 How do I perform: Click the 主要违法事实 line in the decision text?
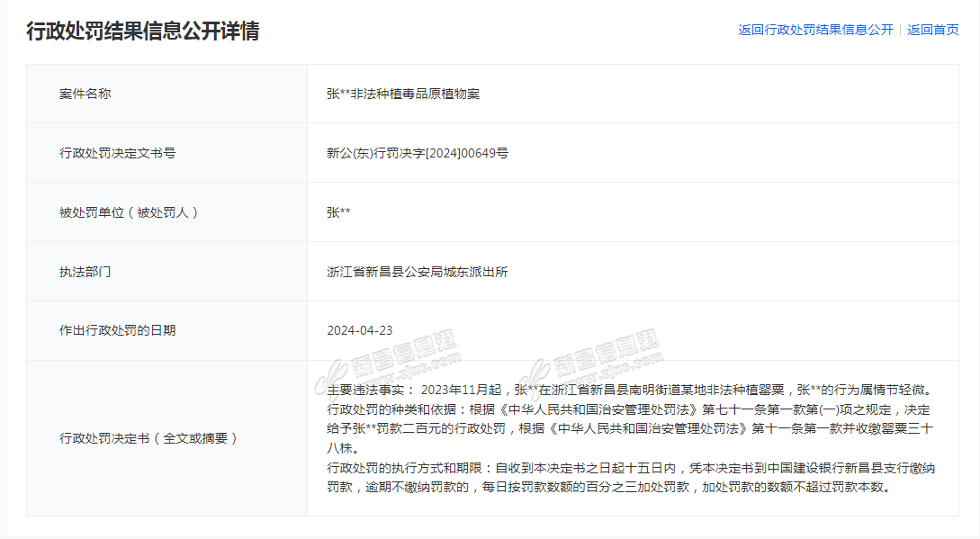[630, 391]
